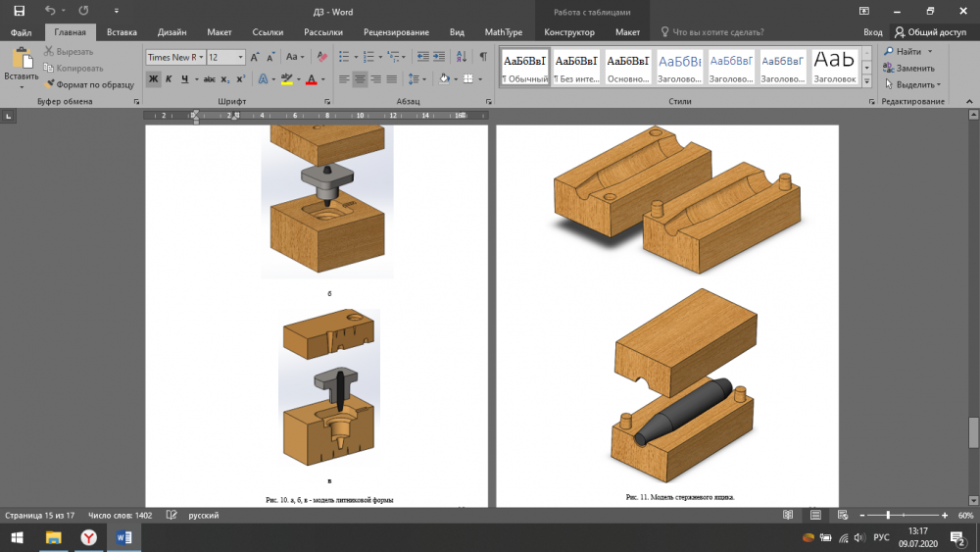Viewport: 980px width, 552px height.
Task: Increase indent of the paragraph
Action: (x=439, y=57)
